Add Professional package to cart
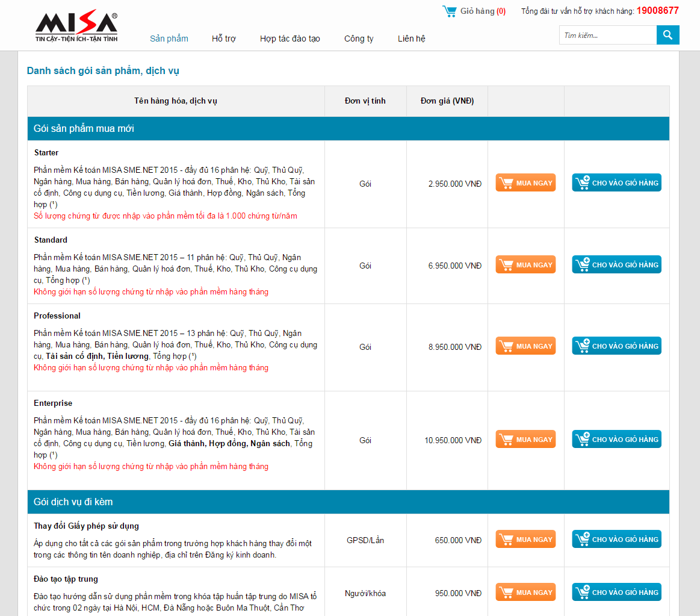700x616 pixels. click(616, 346)
